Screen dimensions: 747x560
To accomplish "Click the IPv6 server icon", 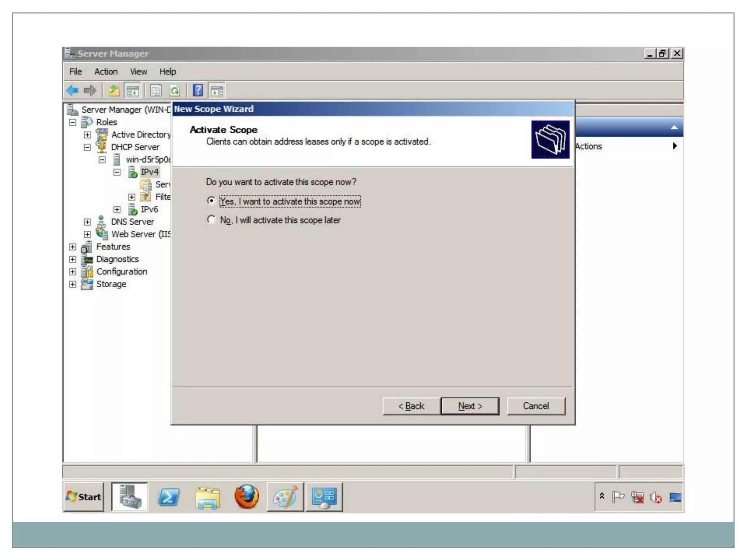I will click(132, 209).
